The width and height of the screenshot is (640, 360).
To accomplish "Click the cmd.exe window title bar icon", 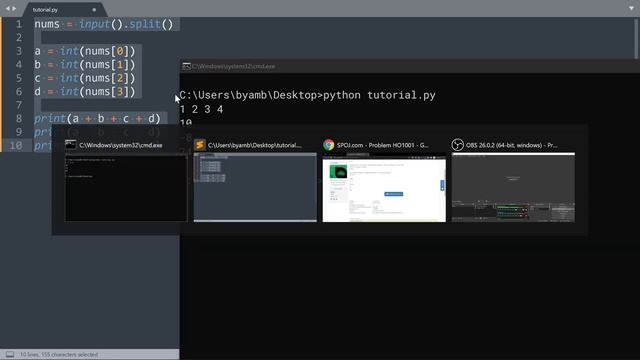I will [x=186, y=66].
